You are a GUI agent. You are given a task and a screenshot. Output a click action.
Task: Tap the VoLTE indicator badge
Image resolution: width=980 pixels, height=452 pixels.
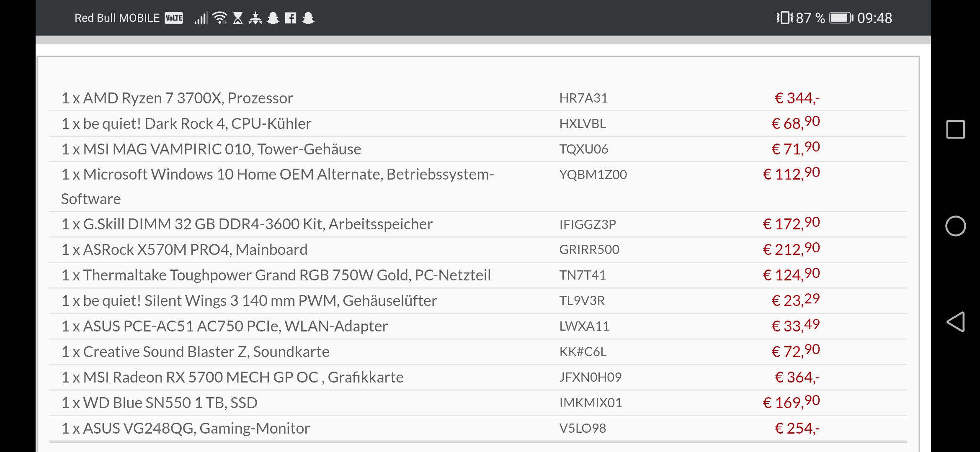tap(173, 18)
